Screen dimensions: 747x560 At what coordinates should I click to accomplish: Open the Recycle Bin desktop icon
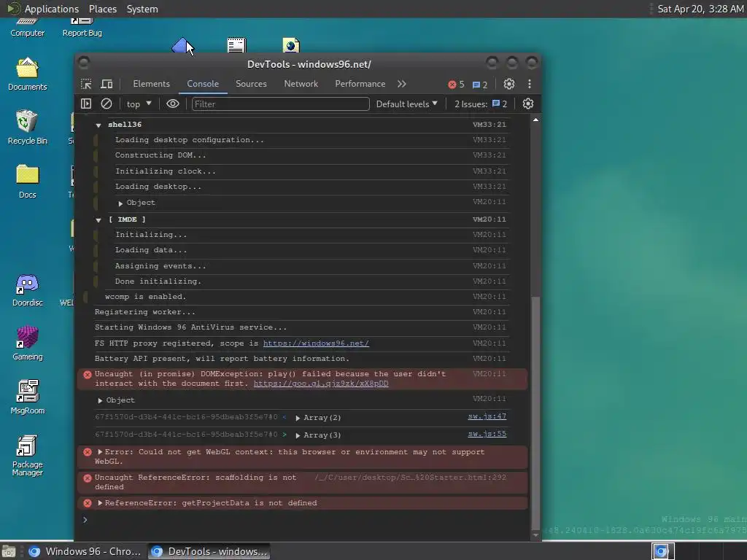click(27, 128)
